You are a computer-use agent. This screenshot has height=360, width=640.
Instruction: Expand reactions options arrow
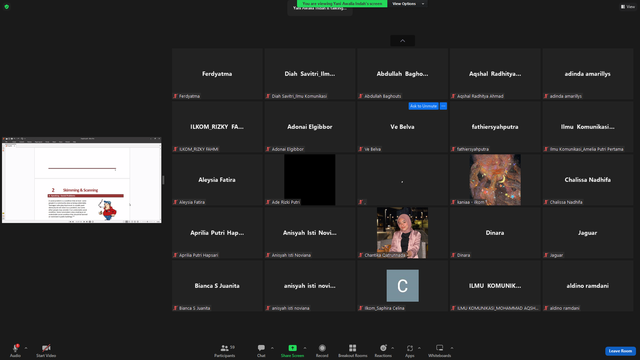click(393, 348)
